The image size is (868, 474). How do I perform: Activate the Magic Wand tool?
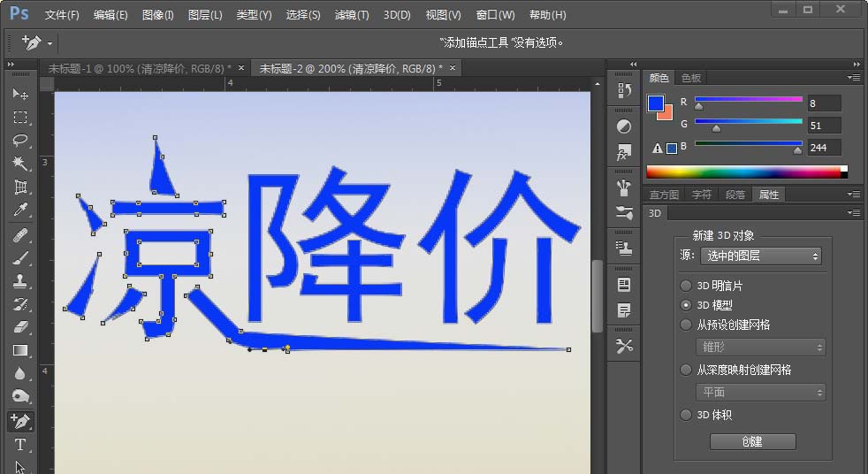19,164
